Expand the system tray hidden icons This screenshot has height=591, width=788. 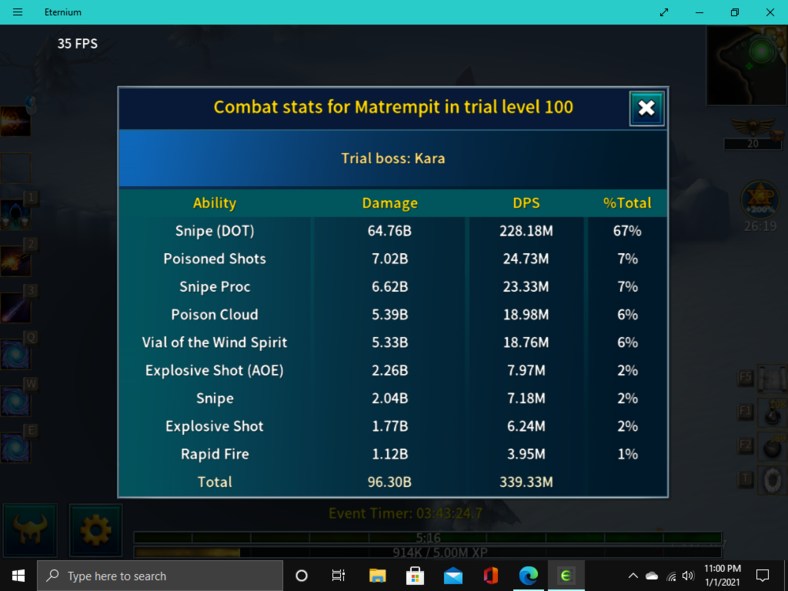click(x=632, y=576)
